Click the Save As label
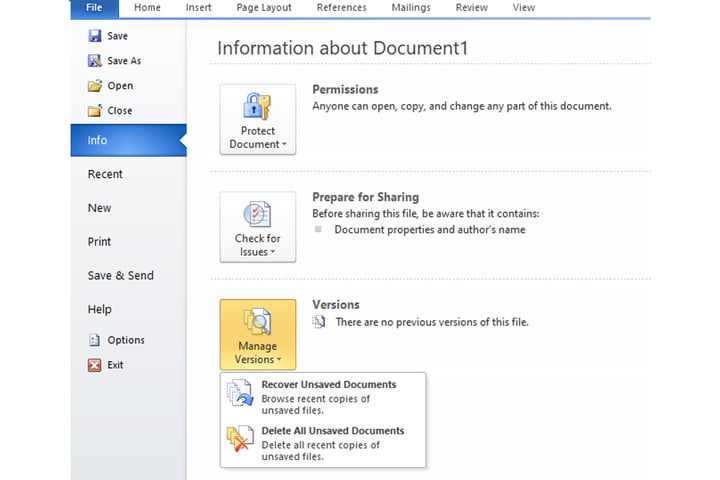Screen dimensions: 720x480 124,61
